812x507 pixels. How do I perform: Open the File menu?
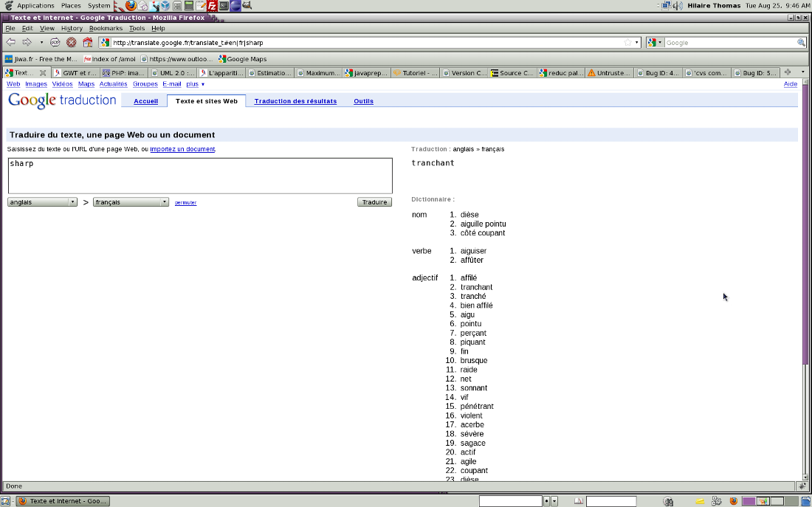click(x=10, y=28)
